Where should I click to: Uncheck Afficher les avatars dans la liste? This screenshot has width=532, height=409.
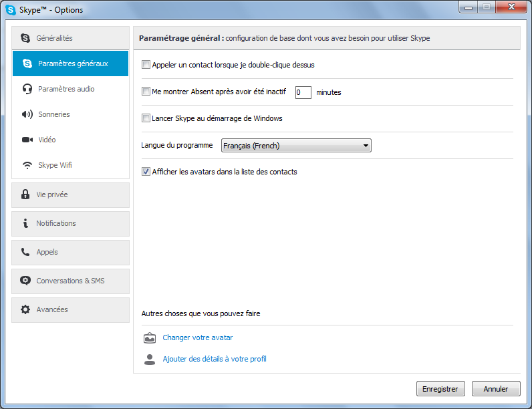click(x=146, y=172)
